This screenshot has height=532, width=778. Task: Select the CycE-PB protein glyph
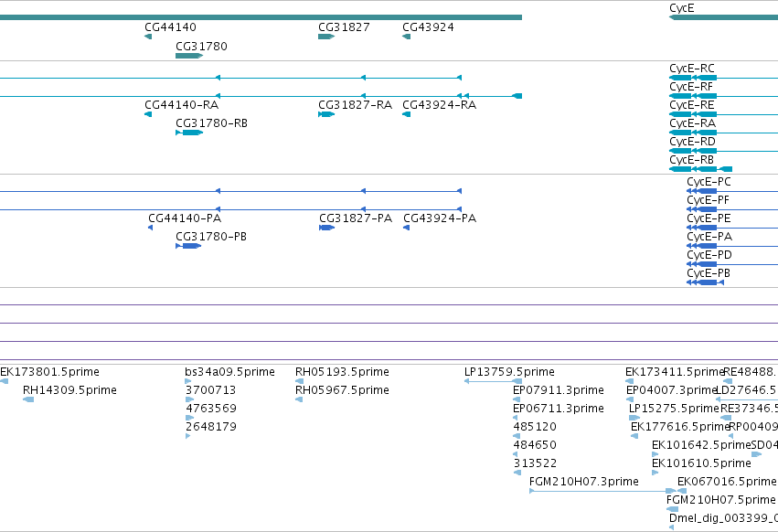705,282
